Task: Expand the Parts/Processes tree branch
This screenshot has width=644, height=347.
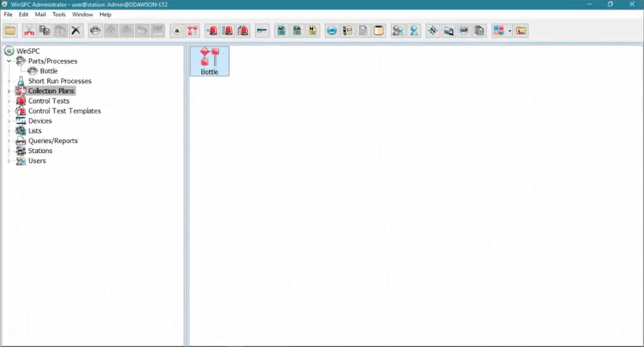Action: pos(9,61)
